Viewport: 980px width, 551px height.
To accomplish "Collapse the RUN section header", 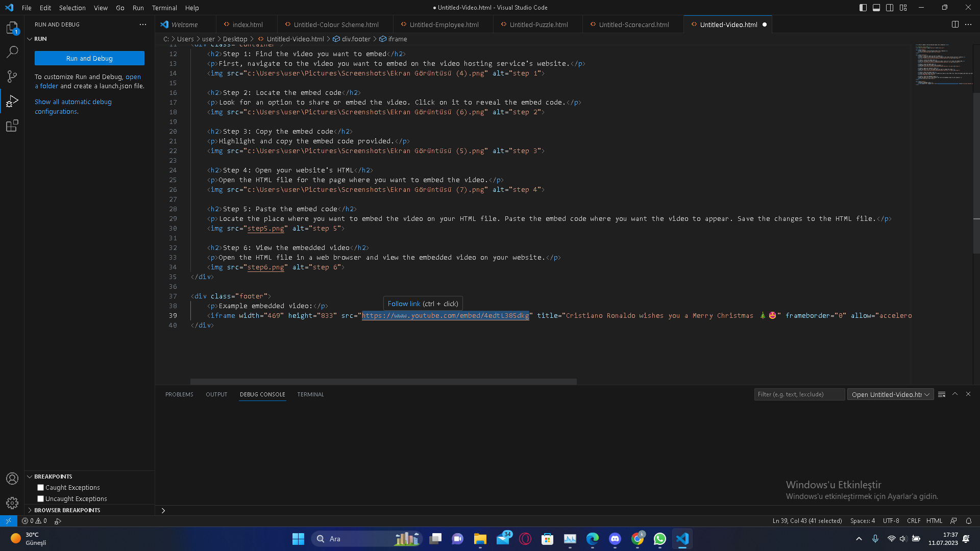I will pos(40,39).
